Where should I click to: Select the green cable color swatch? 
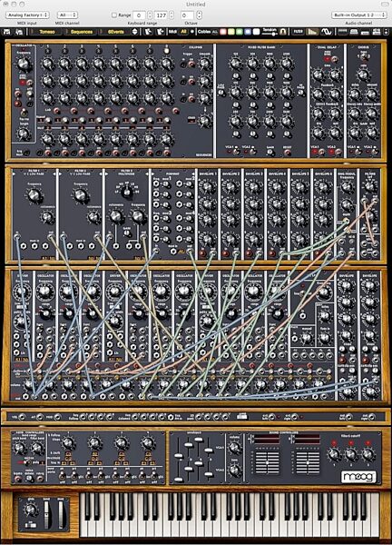point(240,32)
